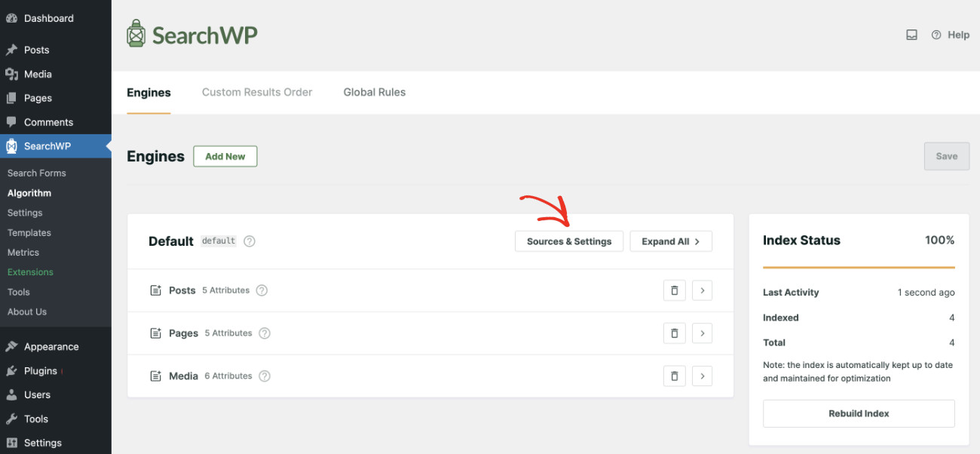Click the Users icon in sidebar

[11, 394]
